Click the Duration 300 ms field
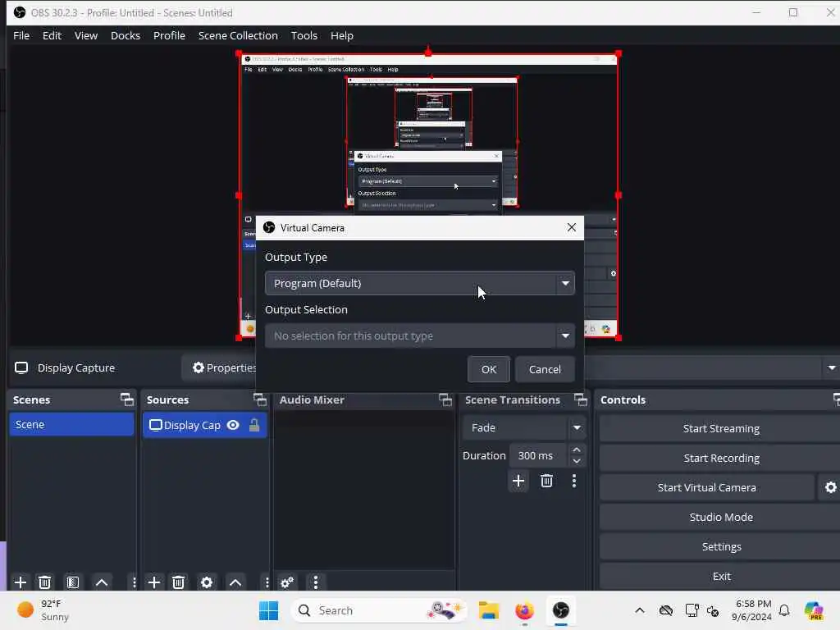The height and width of the screenshot is (630, 840). point(538,455)
